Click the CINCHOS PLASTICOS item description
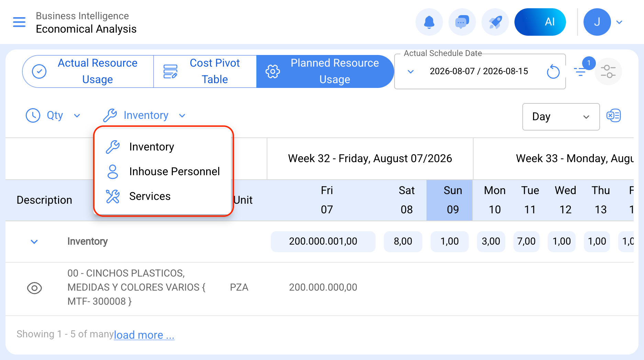Viewport: 644px width, 360px height. pos(137,287)
